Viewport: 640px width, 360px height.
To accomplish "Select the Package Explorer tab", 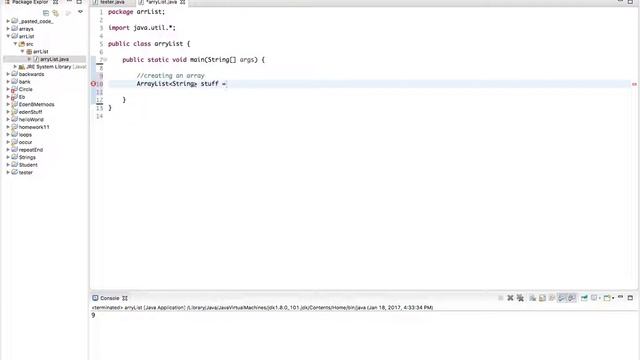I will (30, 2).
